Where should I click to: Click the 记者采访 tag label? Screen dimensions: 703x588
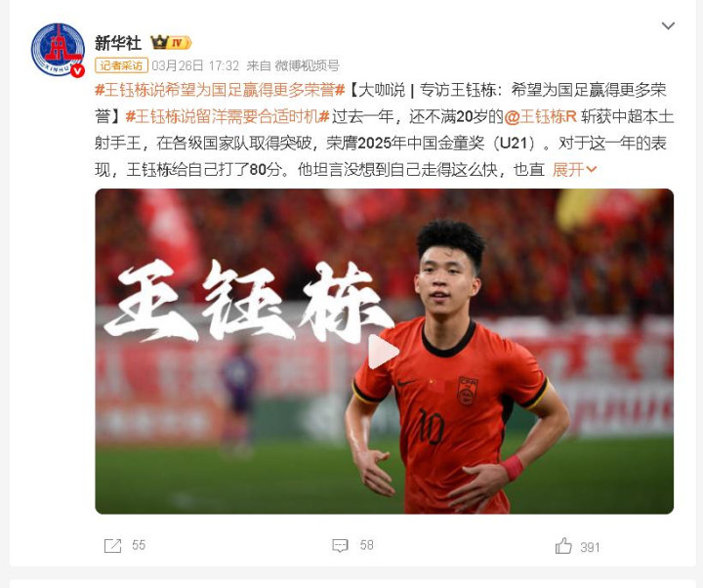(121, 66)
